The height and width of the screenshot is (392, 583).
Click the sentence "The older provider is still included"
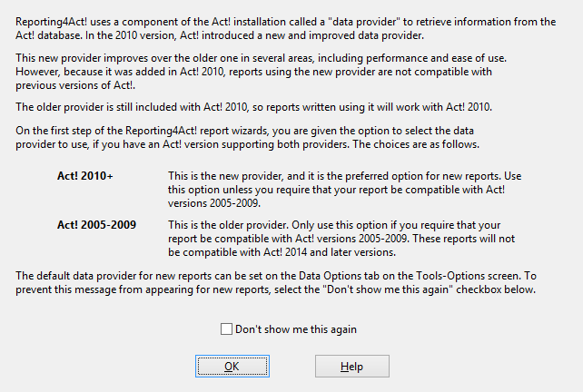pyautogui.click(x=253, y=107)
